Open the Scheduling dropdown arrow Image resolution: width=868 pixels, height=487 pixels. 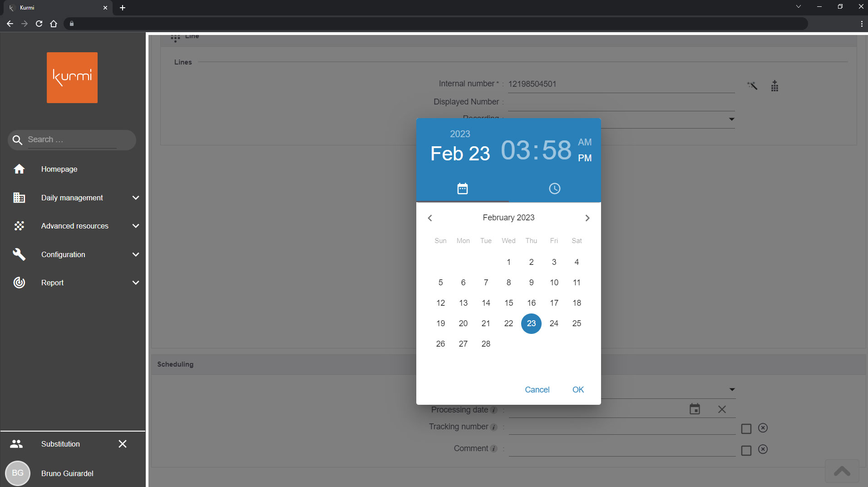click(x=732, y=390)
